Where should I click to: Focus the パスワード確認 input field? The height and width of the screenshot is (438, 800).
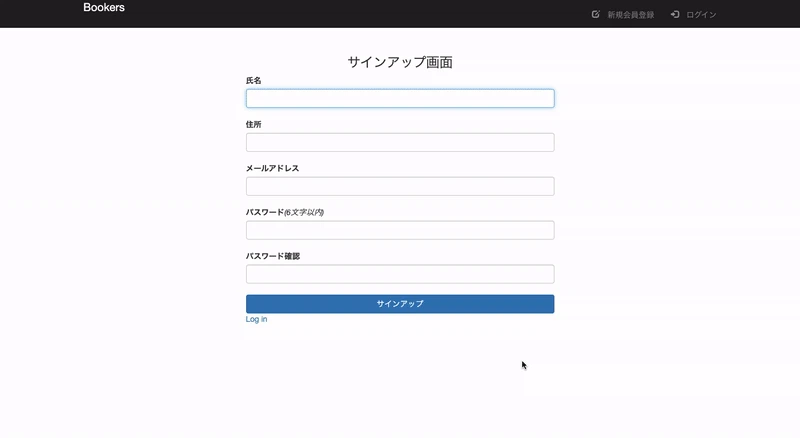click(x=400, y=274)
